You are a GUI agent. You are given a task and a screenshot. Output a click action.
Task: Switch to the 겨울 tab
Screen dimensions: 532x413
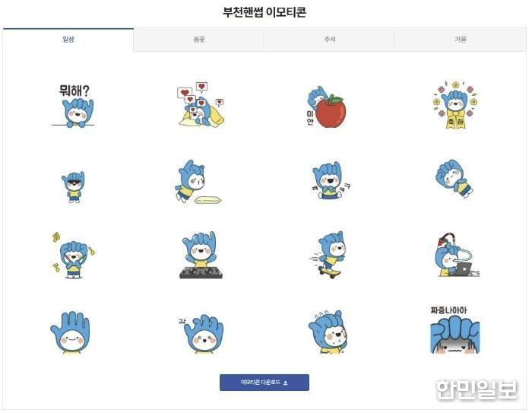[461, 40]
